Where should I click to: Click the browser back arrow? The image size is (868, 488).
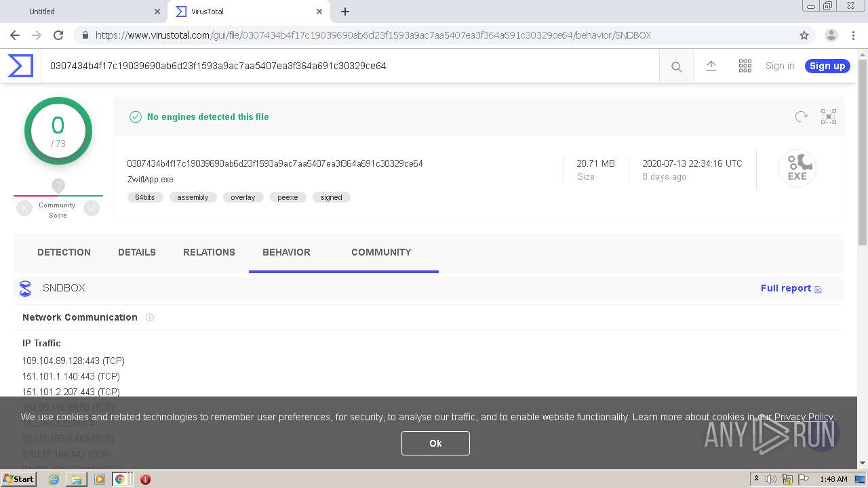(x=15, y=35)
